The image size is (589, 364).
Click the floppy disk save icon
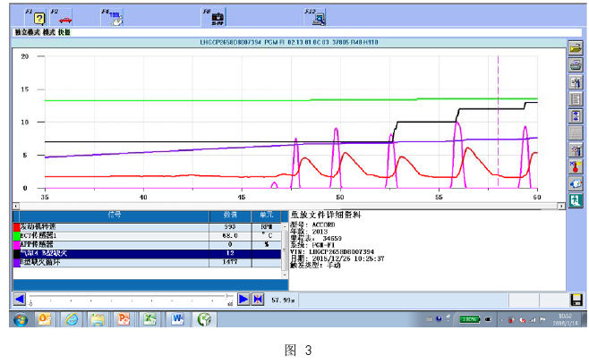[x=576, y=299]
